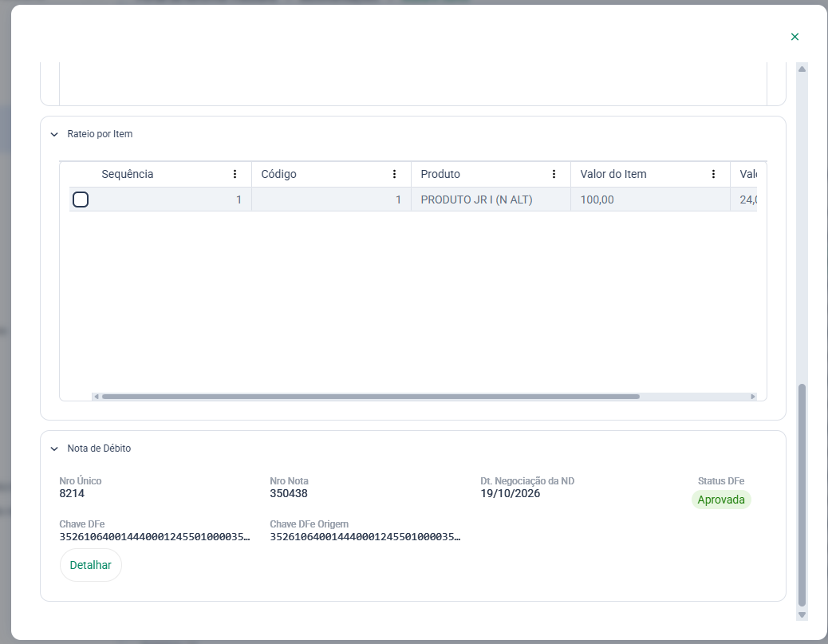Click the dialog scroll up arrow
The image size is (828, 644).
pos(802,69)
